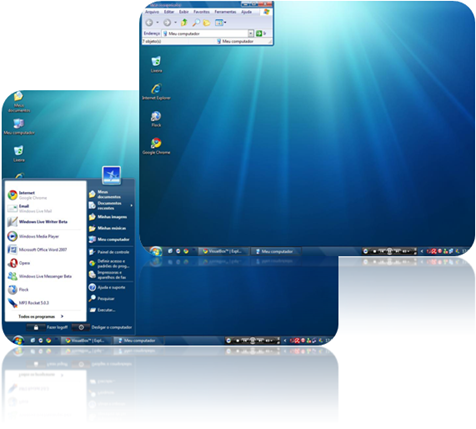Select the Flock desktop icon

click(156, 119)
